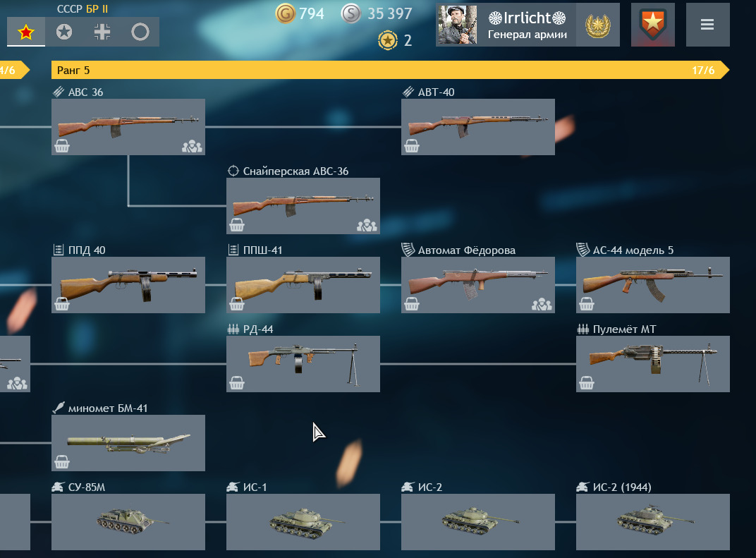Click the basket icon on Пулемёт МТ
Screen dimensions: 756x558
pos(586,383)
